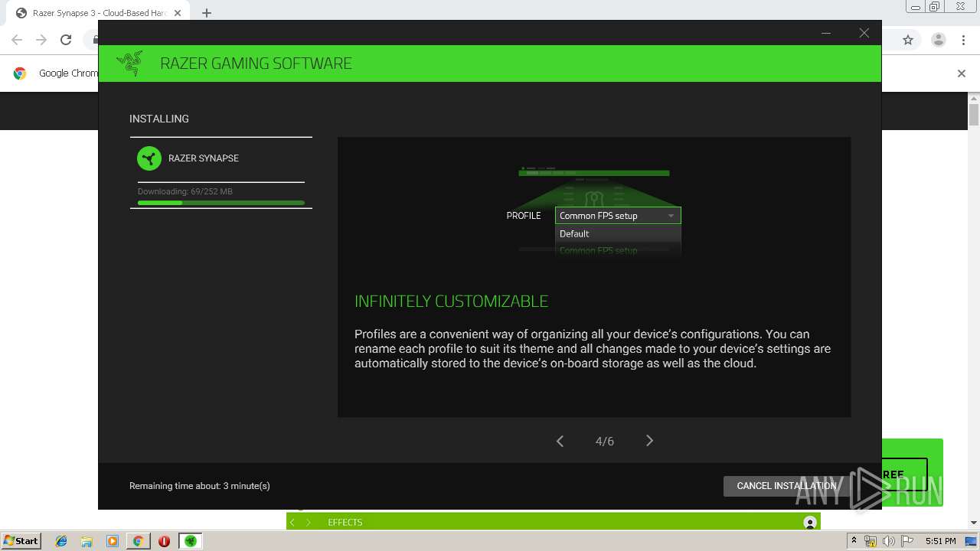Minimize the Chrome window
This screenshot has height=551, width=980.
coord(915,6)
